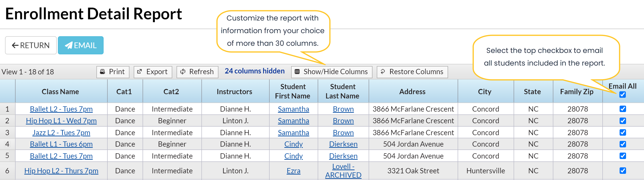
Task: Click the restore arrow icon for columns
Action: click(383, 72)
